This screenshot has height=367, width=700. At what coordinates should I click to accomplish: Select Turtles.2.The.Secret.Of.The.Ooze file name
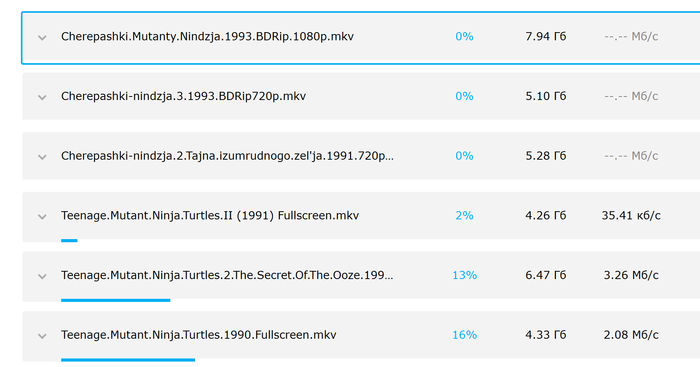pos(227,275)
